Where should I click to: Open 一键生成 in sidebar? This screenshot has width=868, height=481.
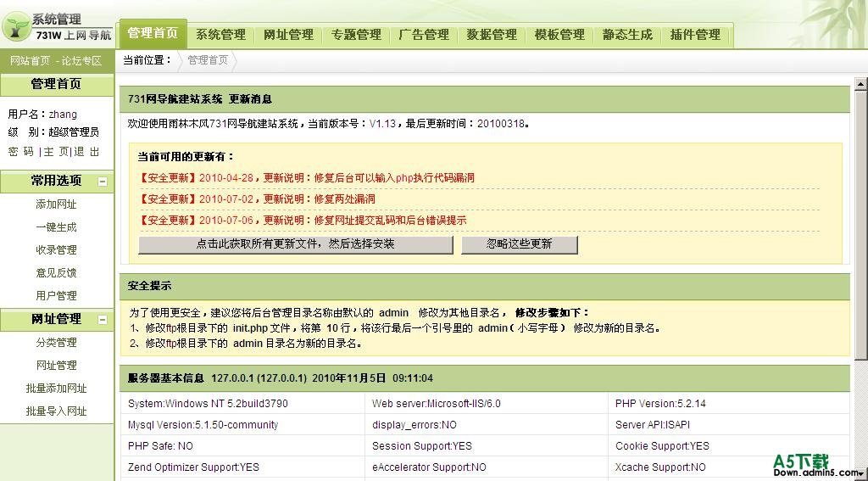[x=57, y=227]
